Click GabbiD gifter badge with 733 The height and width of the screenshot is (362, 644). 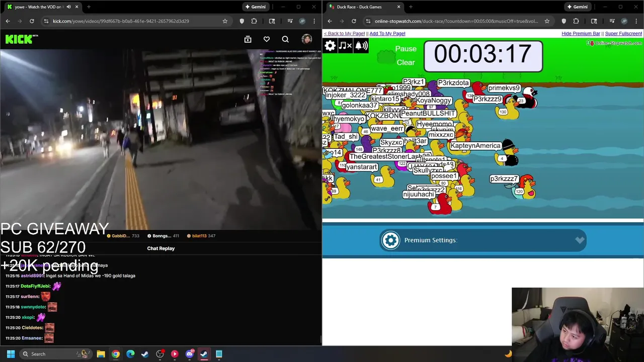point(123,236)
